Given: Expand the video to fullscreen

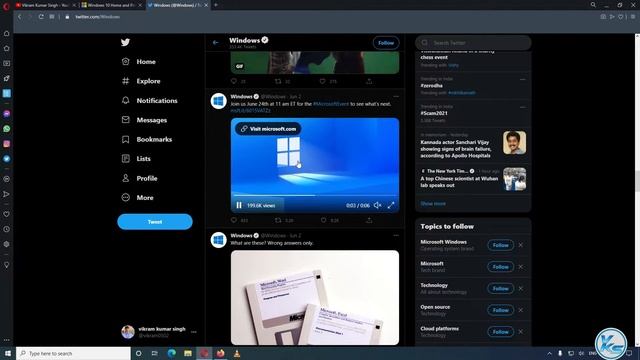Looking at the screenshot, I should click(x=391, y=205).
